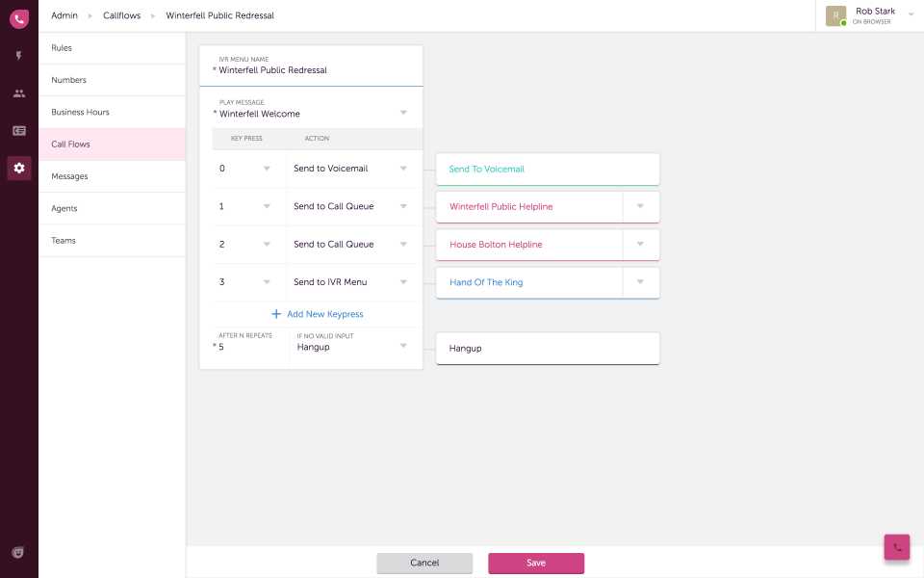Image resolution: width=924 pixels, height=578 pixels.
Task: Open the contacts people icon
Action: point(19,93)
